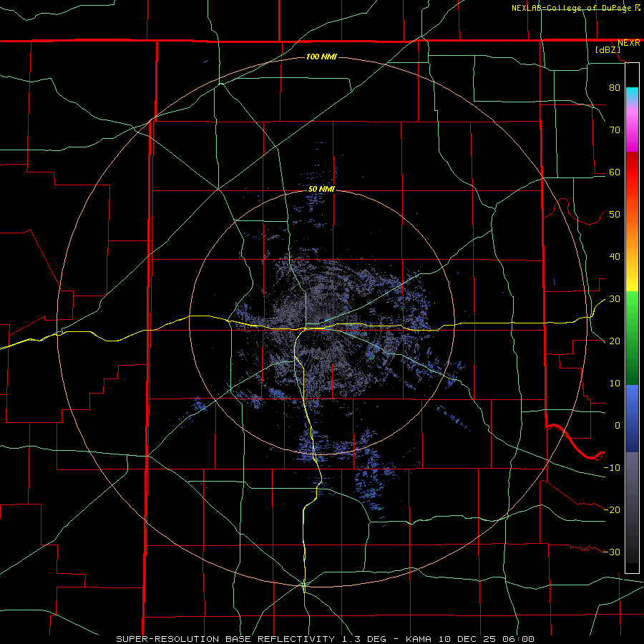Click the 70 value on dBZ scale

615,130
